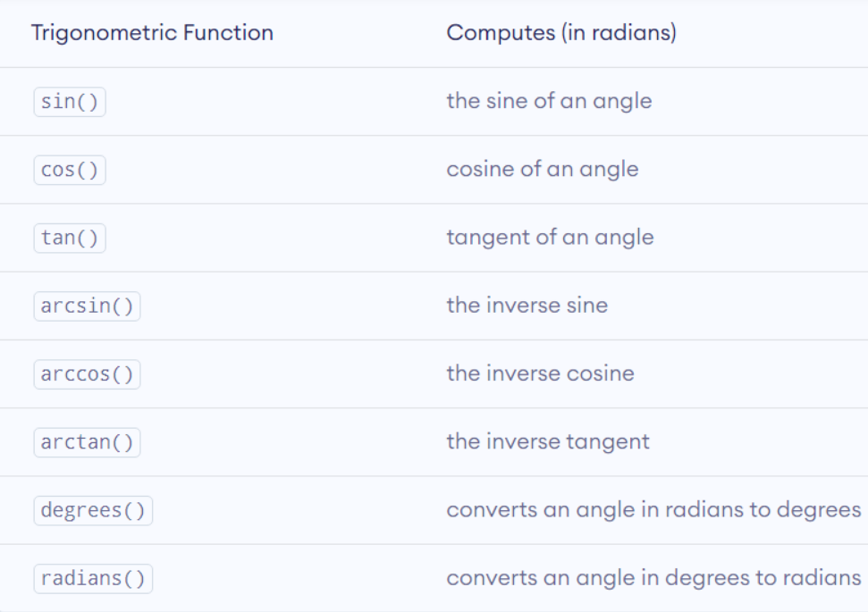Click the radians() code label
This screenshot has height=612, width=868.
click(x=93, y=578)
